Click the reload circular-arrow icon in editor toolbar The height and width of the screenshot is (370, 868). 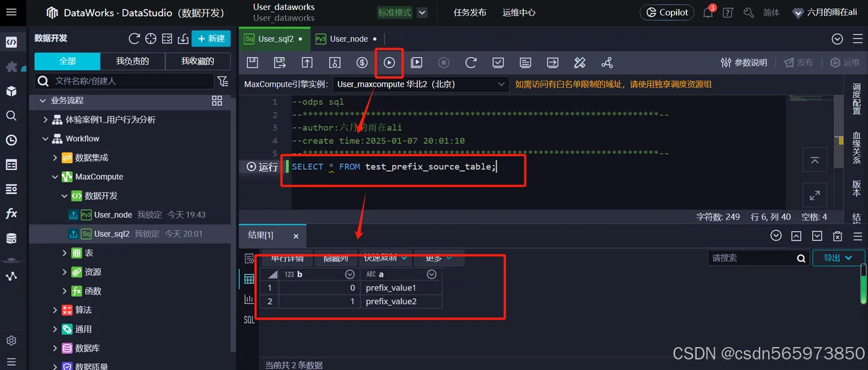point(471,63)
